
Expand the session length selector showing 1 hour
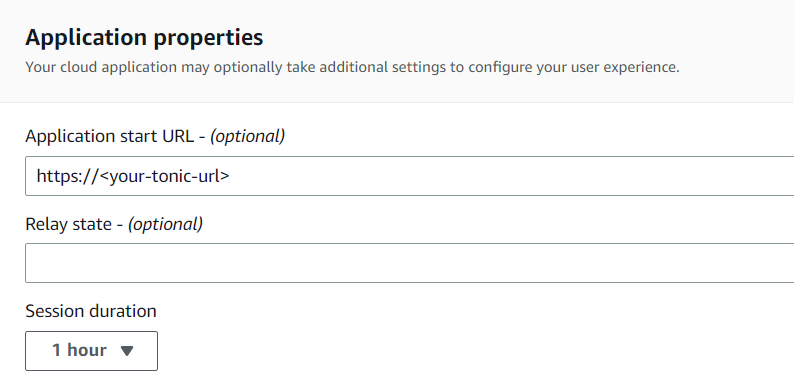91,351
